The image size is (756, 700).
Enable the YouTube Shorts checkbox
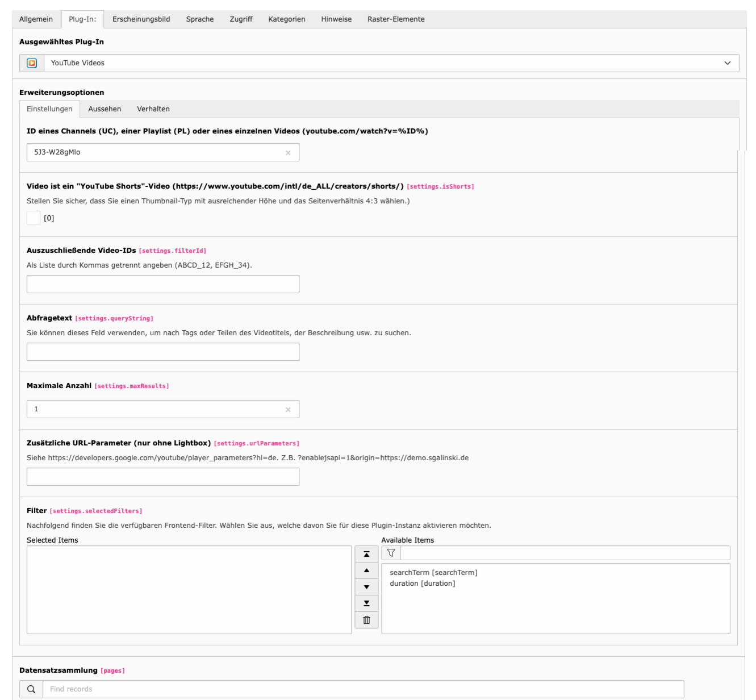[x=33, y=218]
